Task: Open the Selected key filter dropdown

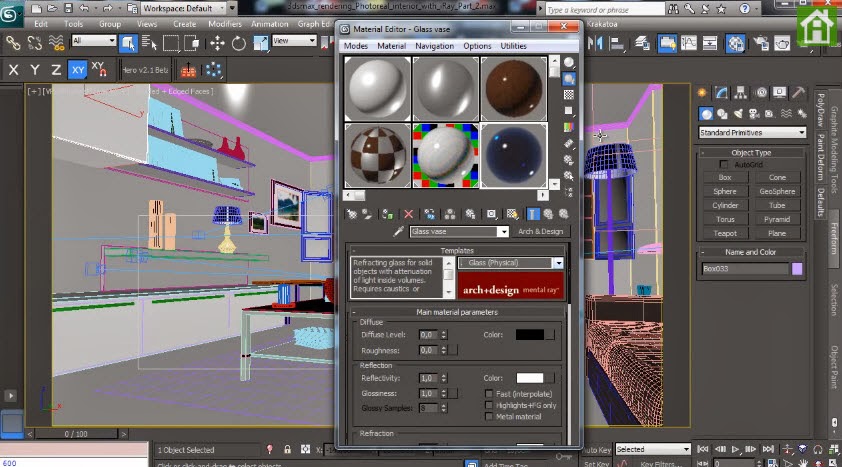Action: (652, 449)
